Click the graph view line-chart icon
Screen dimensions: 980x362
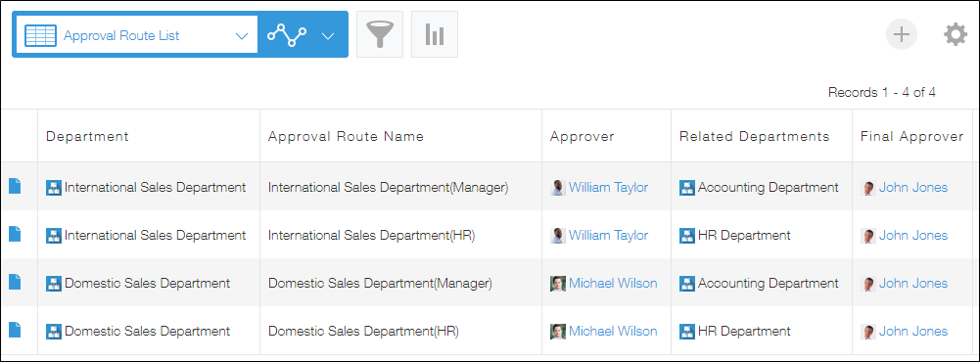287,35
